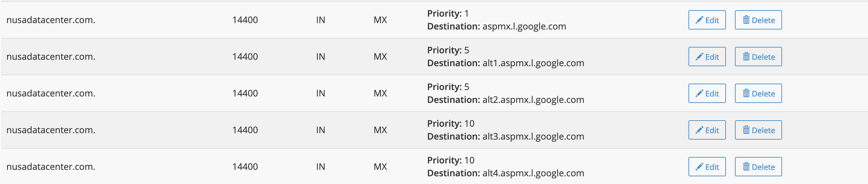The width and height of the screenshot is (868, 184).
Task: Edit the alt3.aspmx.l.google.com record
Action: (x=707, y=130)
